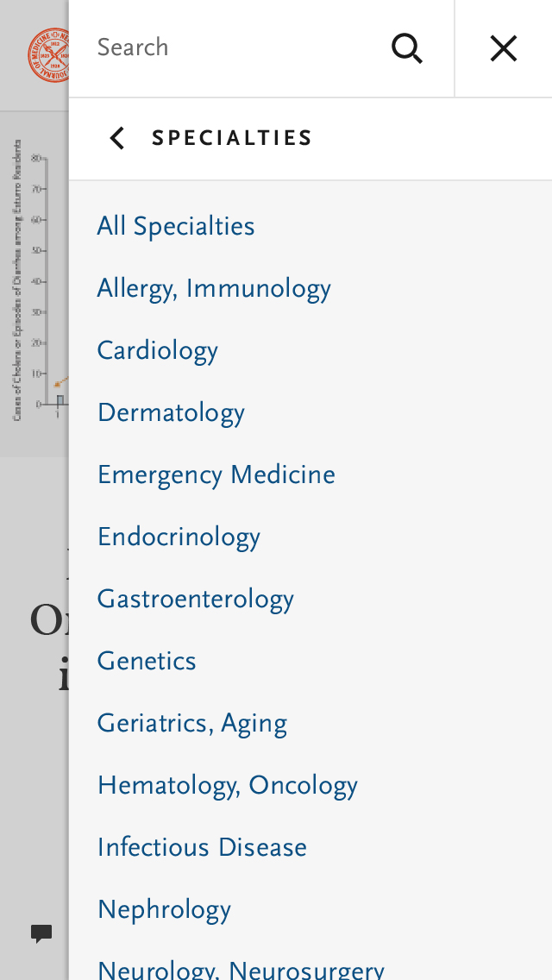Close the navigation menu with X

[504, 48]
